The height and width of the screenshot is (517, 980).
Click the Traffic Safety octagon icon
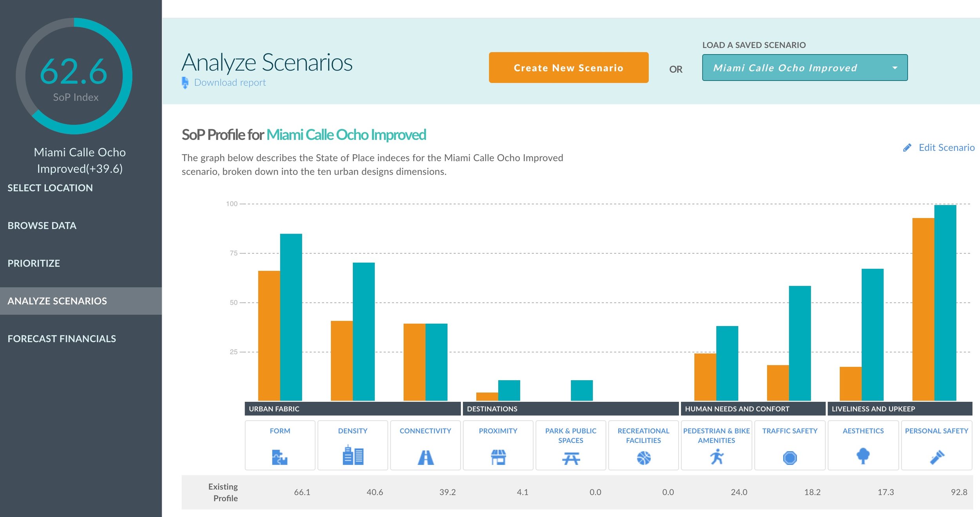[x=790, y=458]
